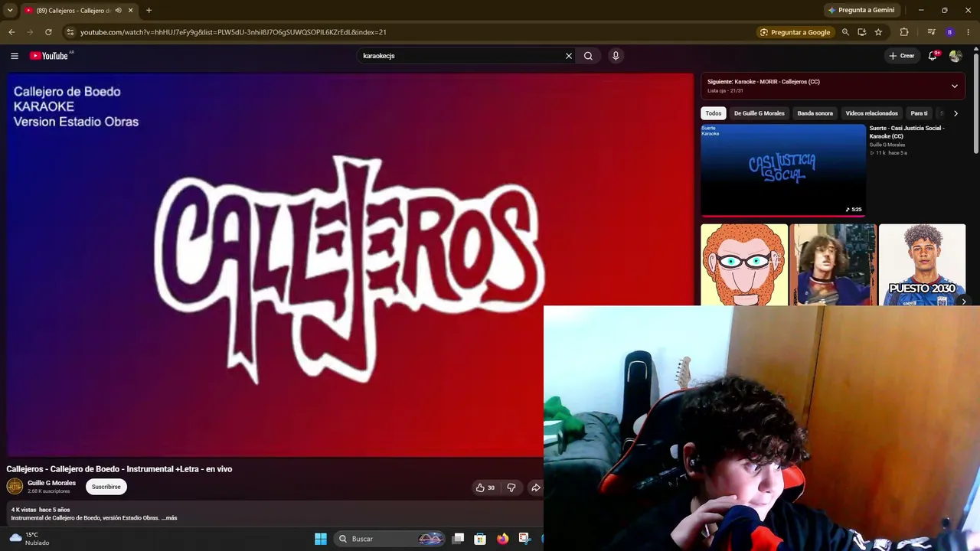Expand description with '...más'

click(x=169, y=518)
